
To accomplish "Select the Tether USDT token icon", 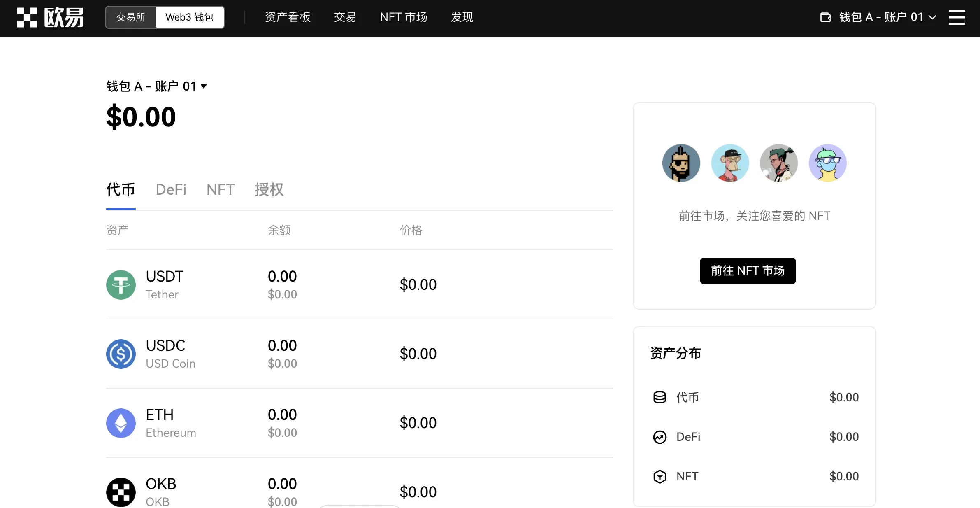I will coord(121,284).
